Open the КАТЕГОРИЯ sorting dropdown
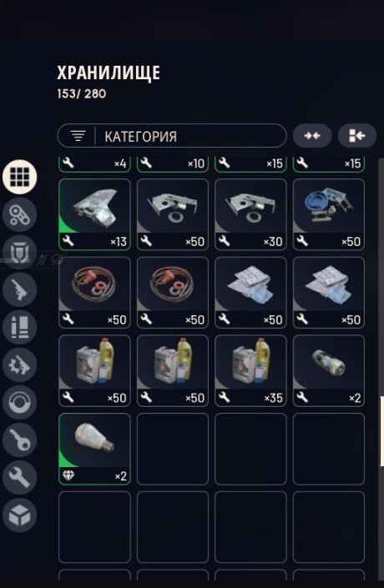The width and height of the screenshot is (384, 588). (x=172, y=136)
